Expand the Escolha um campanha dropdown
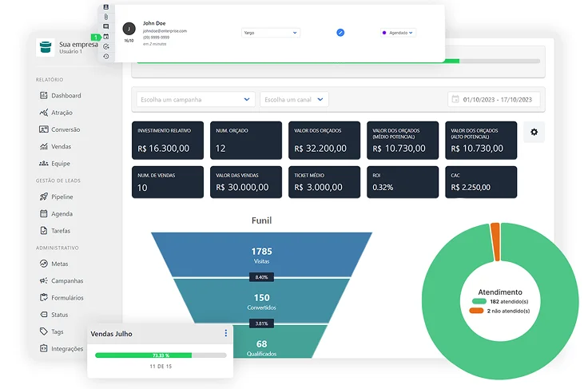The height and width of the screenshot is (389, 588). [x=195, y=100]
